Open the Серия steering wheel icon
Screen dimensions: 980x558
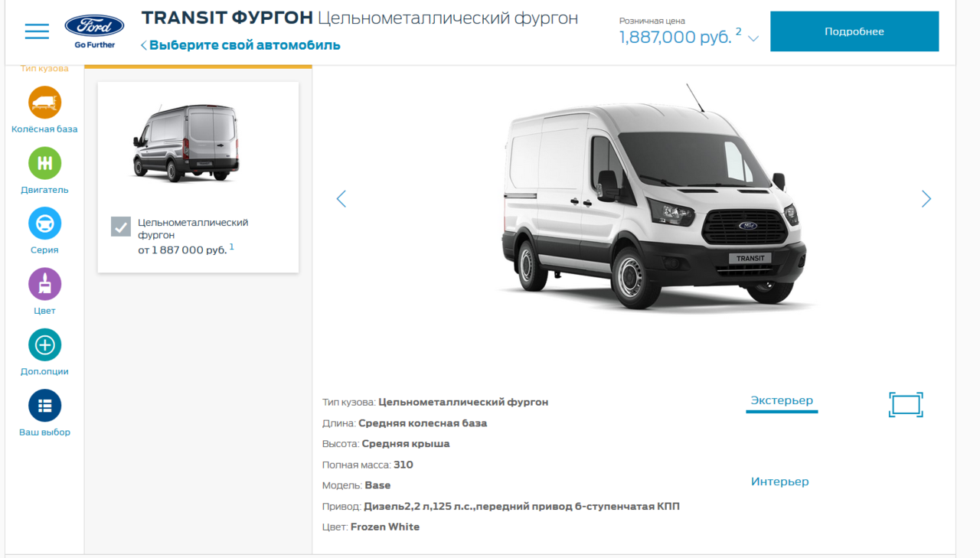(x=44, y=224)
